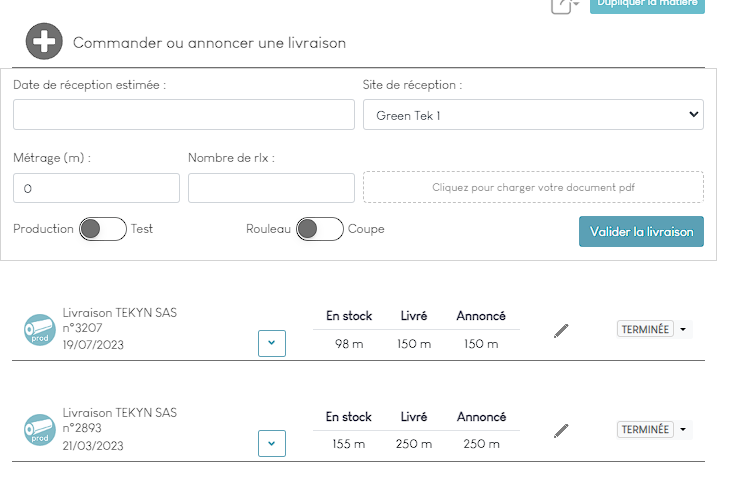
Task: Edit delivery n°3207 with the pencil icon
Action: [x=561, y=330]
